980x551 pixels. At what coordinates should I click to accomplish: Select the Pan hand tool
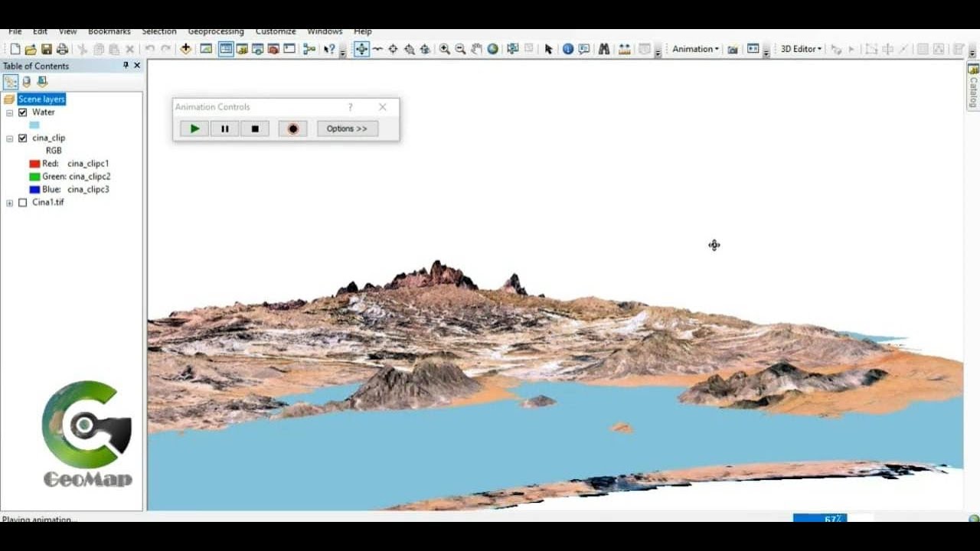pyautogui.click(x=476, y=49)
